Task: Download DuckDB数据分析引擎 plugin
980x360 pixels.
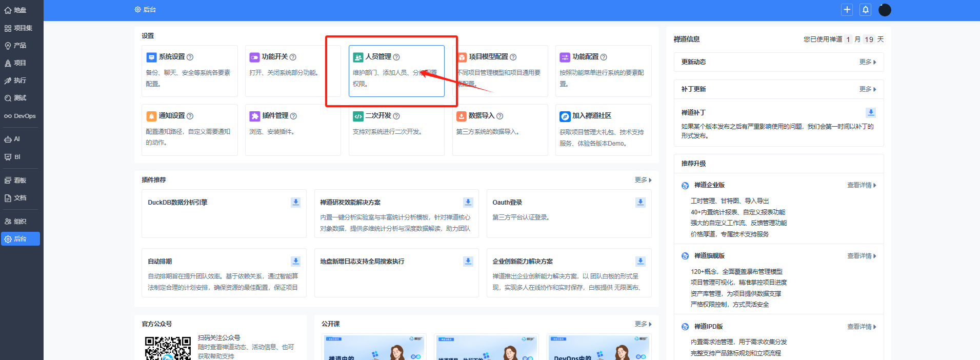Action: click(296, 202)
